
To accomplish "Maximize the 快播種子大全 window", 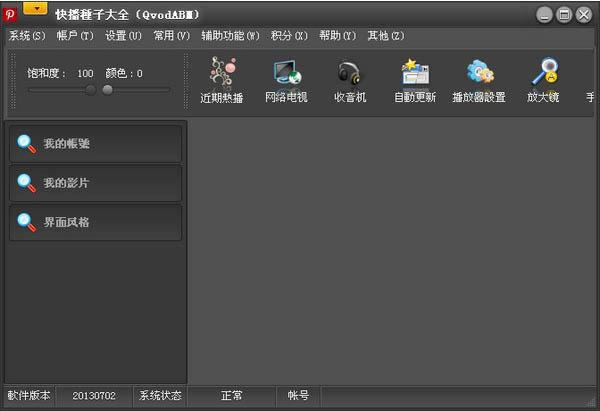I will [x=564, y=14].
